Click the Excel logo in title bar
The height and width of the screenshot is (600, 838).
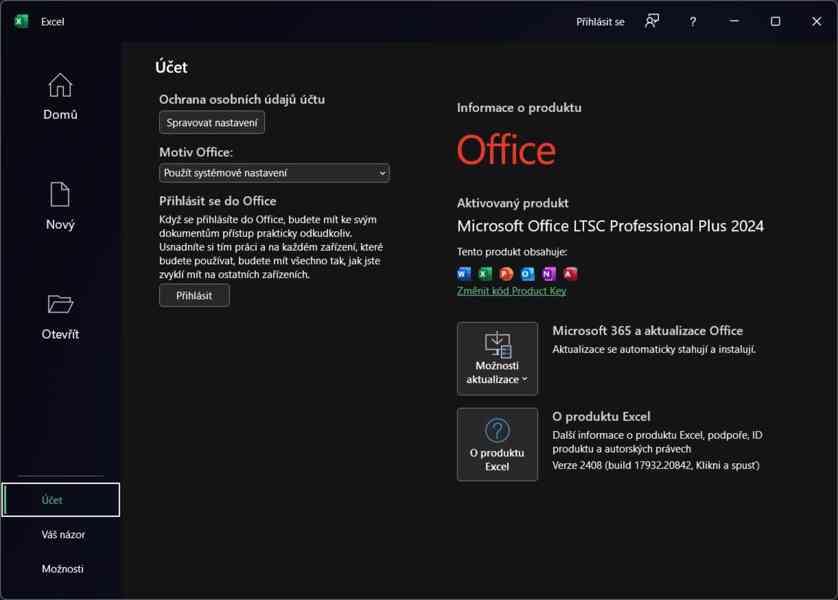(x=21, y=21)
